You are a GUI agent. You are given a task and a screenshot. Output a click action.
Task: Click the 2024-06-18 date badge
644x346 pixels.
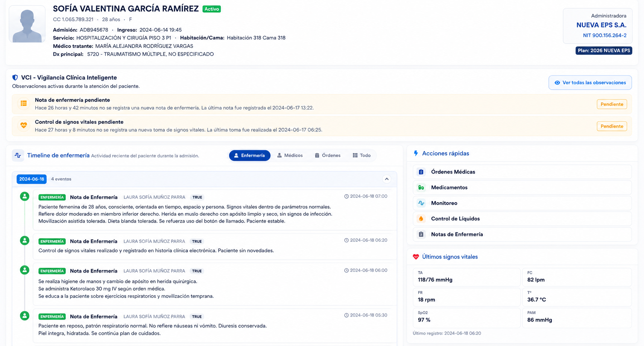coord(32,179)
